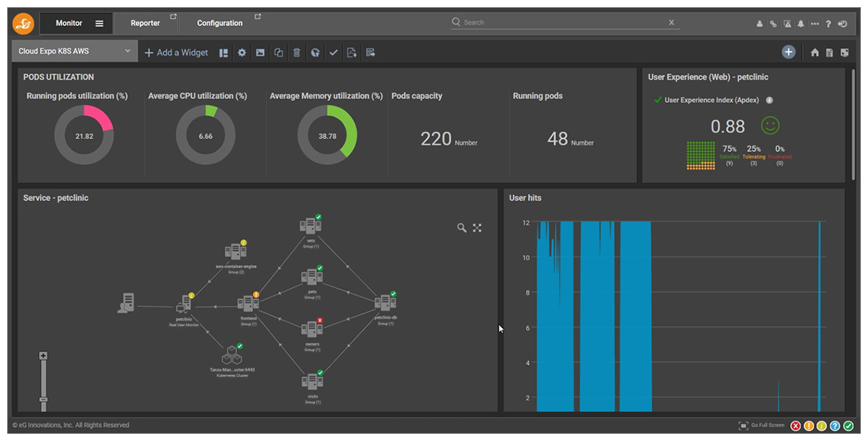Viewport: 868px width, 441px height.
Task: Filter by the green normal status icon
Action: coord(848,426)
